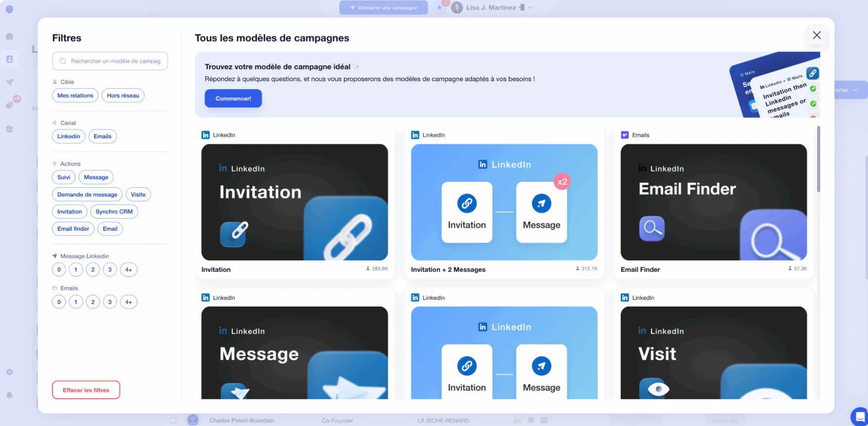
Task: Choose 2 under Message Linkedin
Action: click(93, 269)
